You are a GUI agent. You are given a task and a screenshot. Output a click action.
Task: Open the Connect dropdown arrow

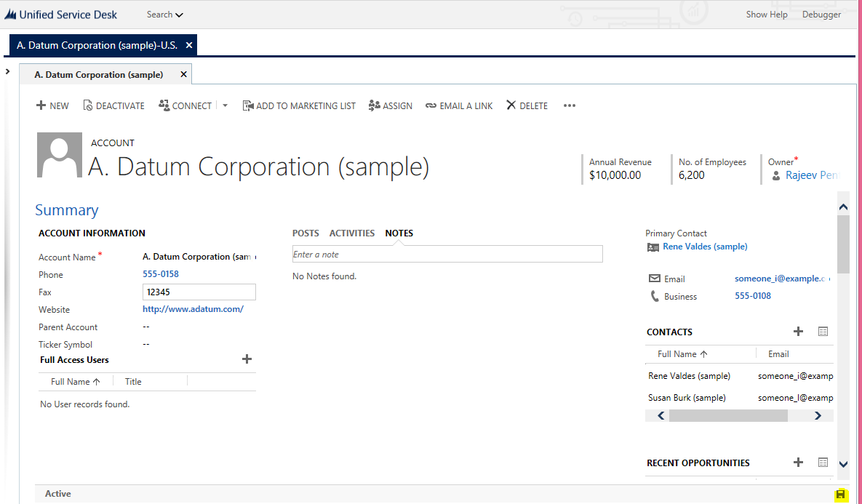225,105
